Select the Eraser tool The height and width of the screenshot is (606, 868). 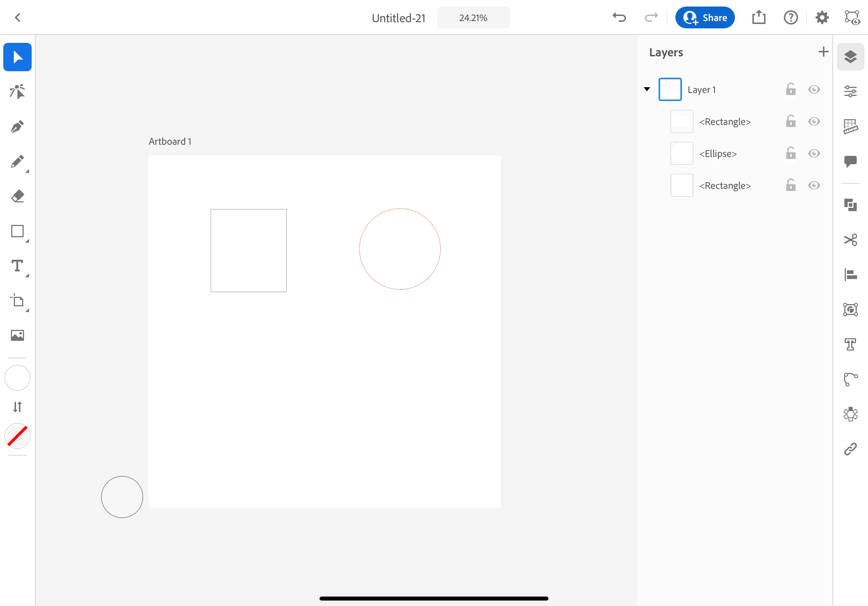pos(17,196)
